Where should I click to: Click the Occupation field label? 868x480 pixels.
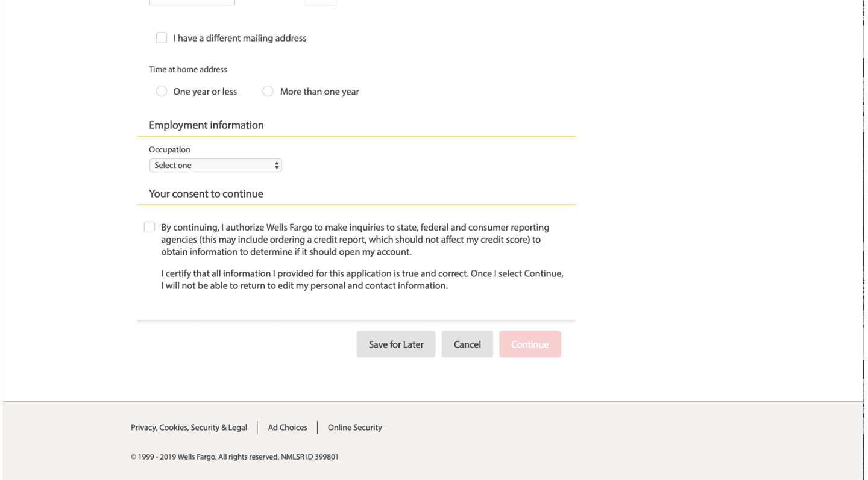click(169, 150)
